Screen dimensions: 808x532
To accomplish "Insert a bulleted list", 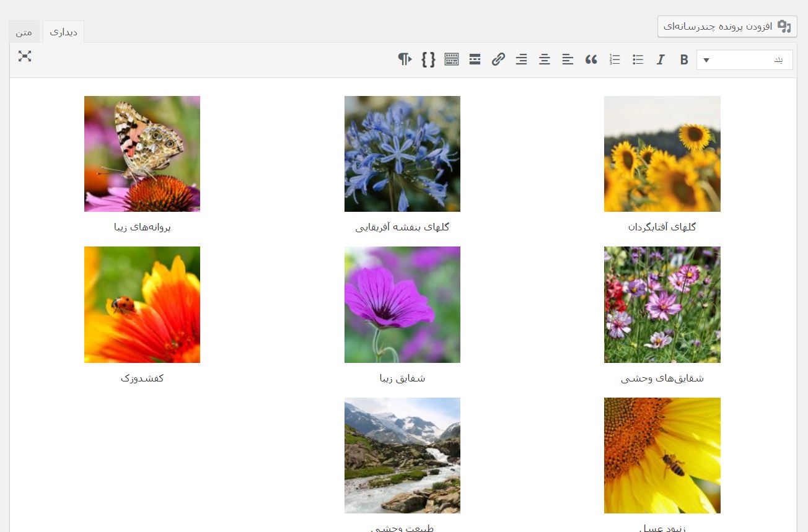I will coord(638,59).
